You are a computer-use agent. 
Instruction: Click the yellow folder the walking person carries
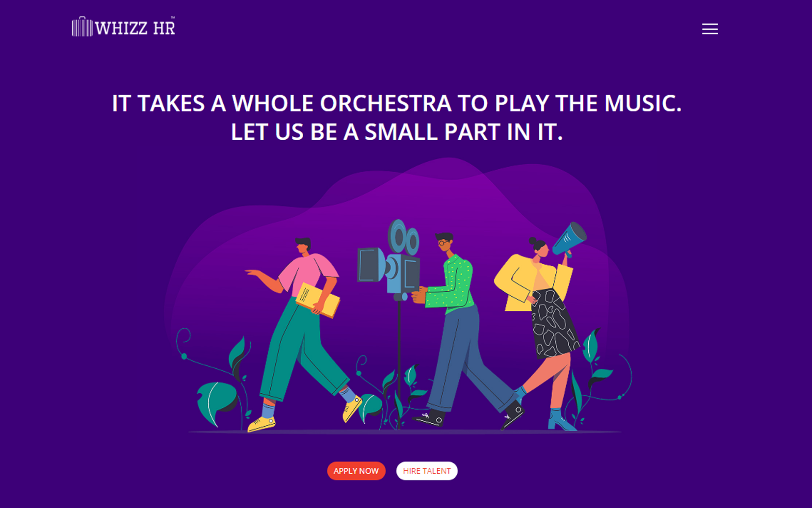(317, 300)
